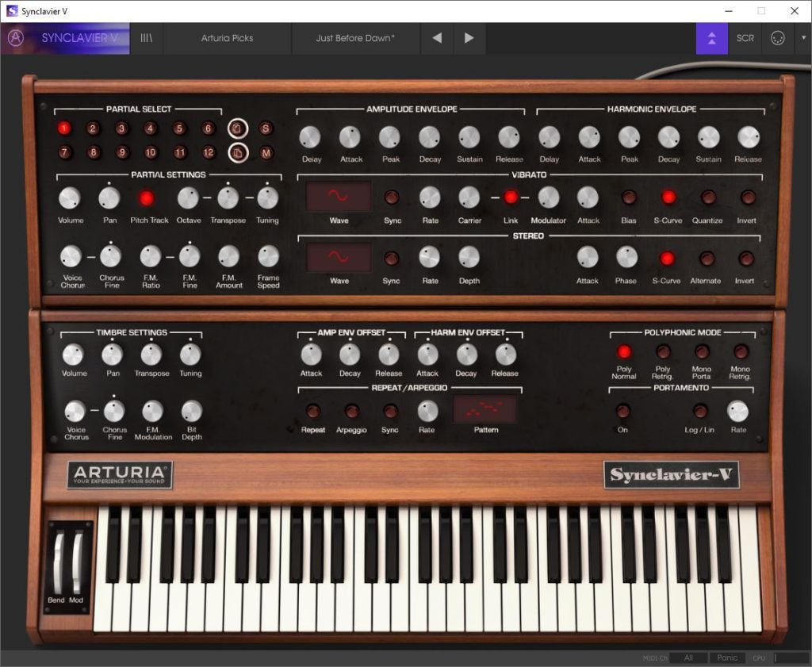Image resolution: width=812 pixels, height=667 pixels.
Task: Open the SCR screen mode
Action: [x=745, y=38]
